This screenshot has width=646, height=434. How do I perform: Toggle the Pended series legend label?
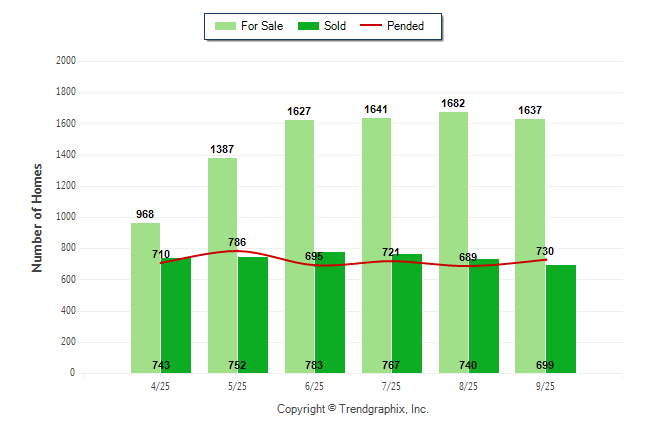(x=406, y=26)
